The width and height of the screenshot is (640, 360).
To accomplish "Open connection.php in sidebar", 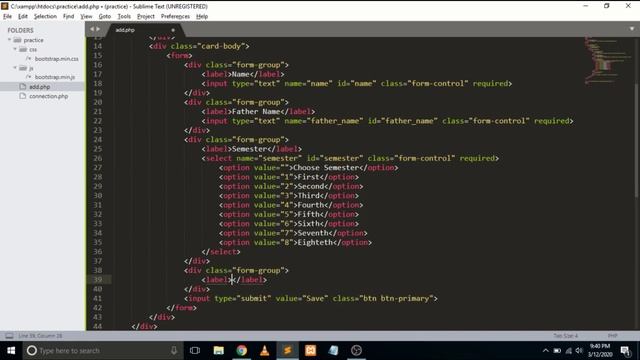I will (48, 96).
